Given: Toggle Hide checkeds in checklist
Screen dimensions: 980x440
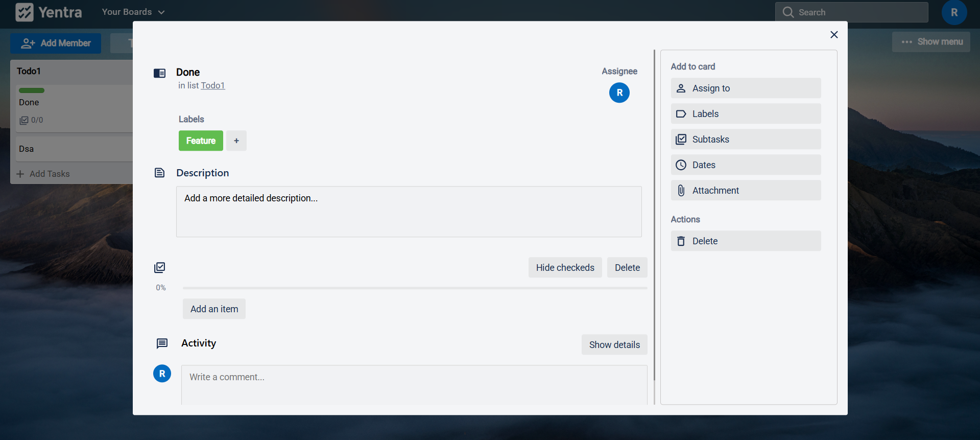Looking at the screenshot, I should (x=565, y=268).
